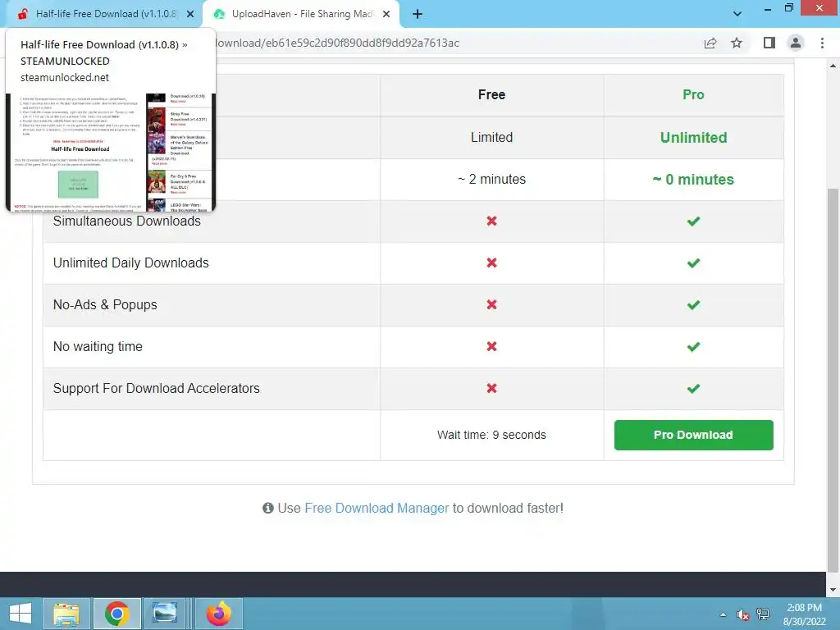The width and height of the screenshot is (840, 630).
Task: Click green check for Unlimited Daily Downloads
Action: click(693, 263)
